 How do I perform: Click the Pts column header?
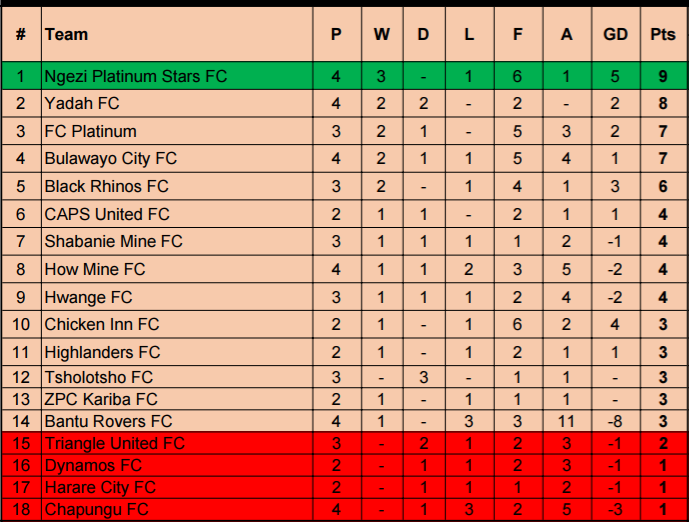(662, 34)
